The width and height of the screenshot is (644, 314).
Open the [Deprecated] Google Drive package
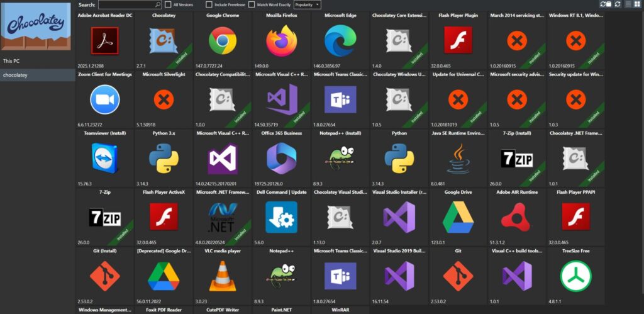click(x=164, y=276)
